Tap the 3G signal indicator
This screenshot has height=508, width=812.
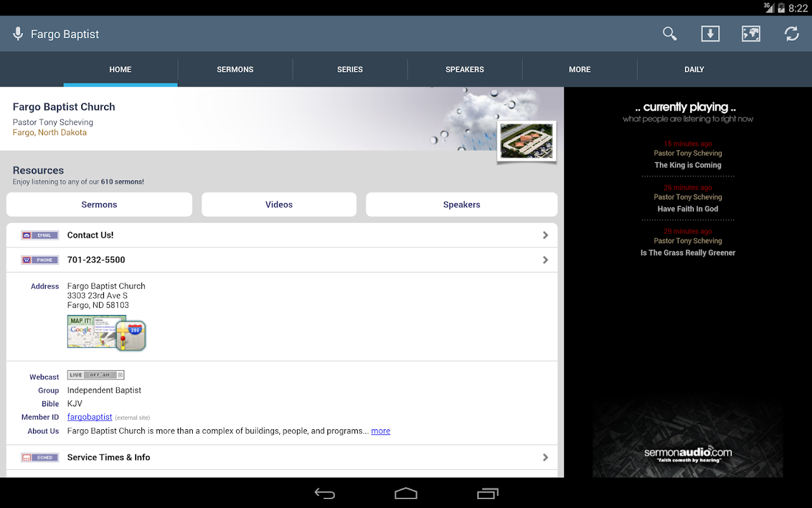pyautogui.click(x=769, y=8)
